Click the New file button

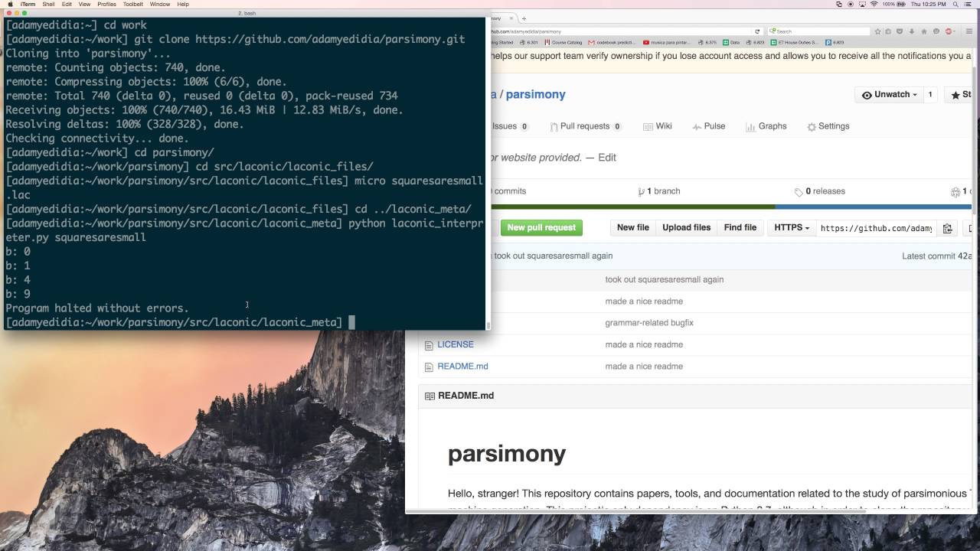point(633,227)
